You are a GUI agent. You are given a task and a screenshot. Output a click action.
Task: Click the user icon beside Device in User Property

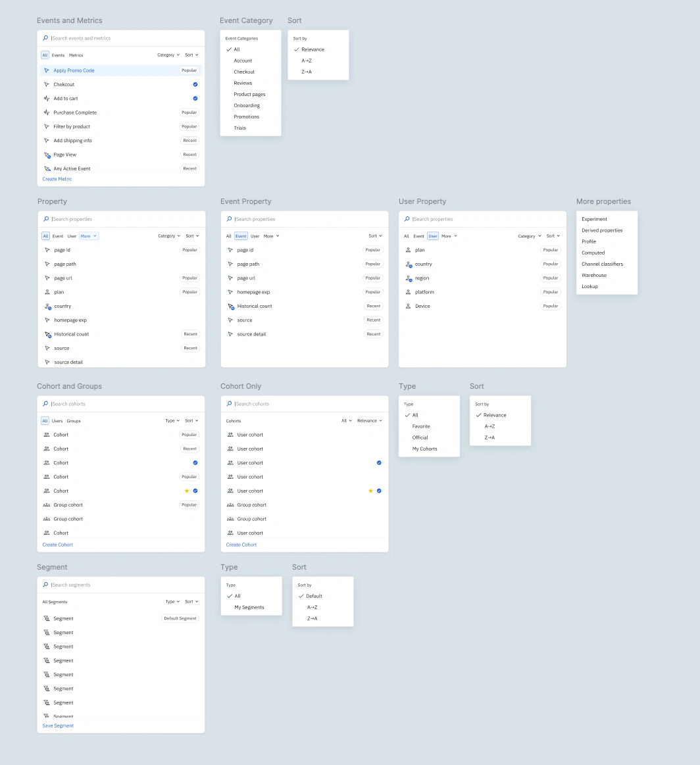point(409,307)
